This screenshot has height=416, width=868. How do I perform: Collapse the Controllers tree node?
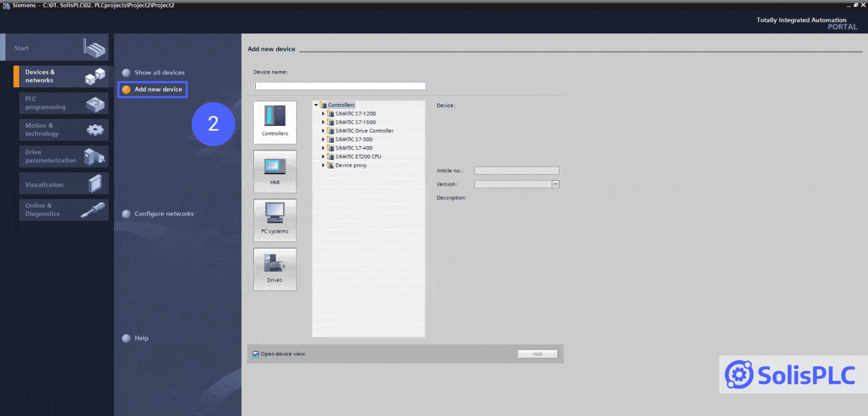316,104
